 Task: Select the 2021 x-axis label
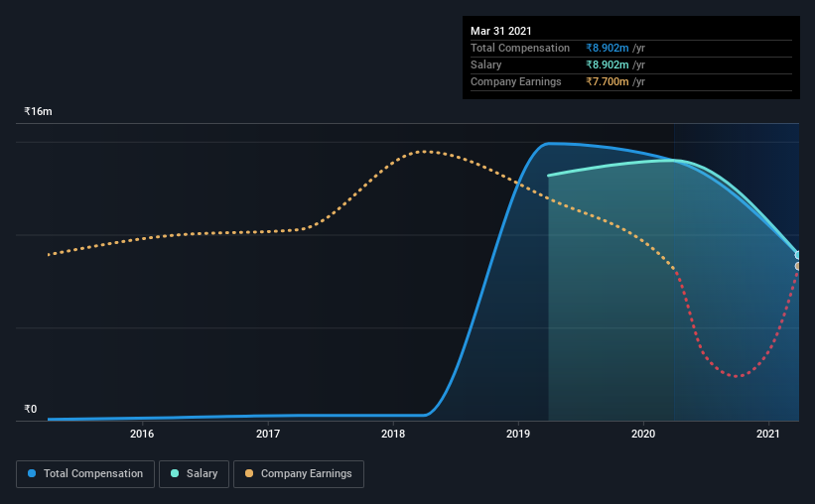[x=767, y=434]
